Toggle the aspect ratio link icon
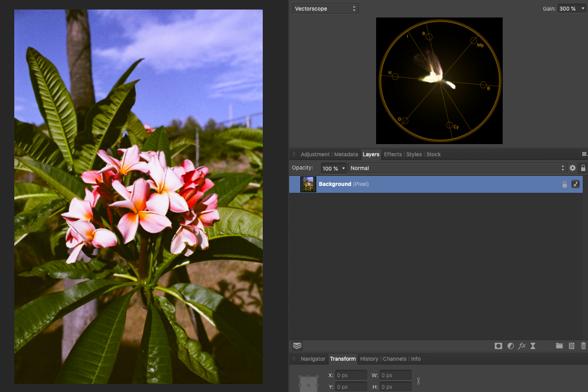Viewport: 588px width, 392px height. point(418,381)
